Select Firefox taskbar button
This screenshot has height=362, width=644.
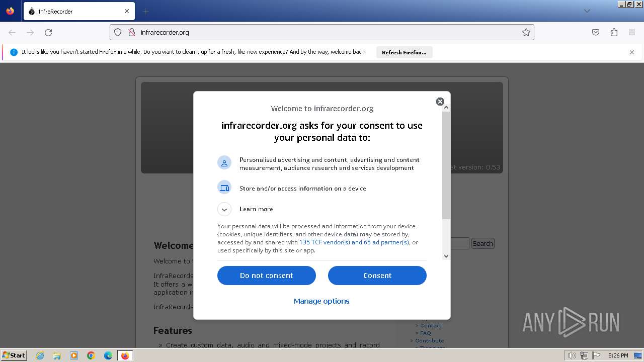tap(125, 355)
